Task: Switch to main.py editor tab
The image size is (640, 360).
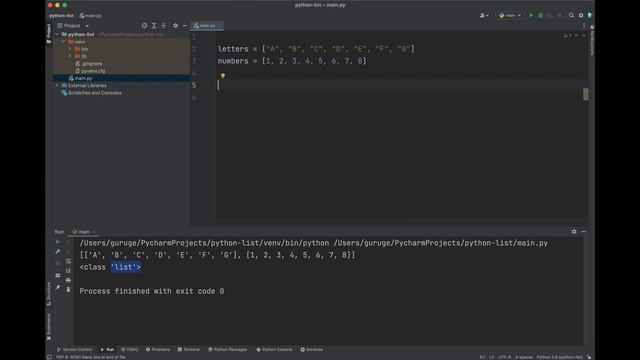Action: click(207, 26)
